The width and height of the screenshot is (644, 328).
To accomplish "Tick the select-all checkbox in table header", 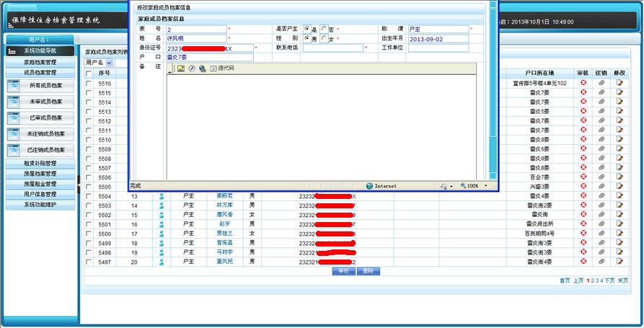I will click(x=89, y=73).
